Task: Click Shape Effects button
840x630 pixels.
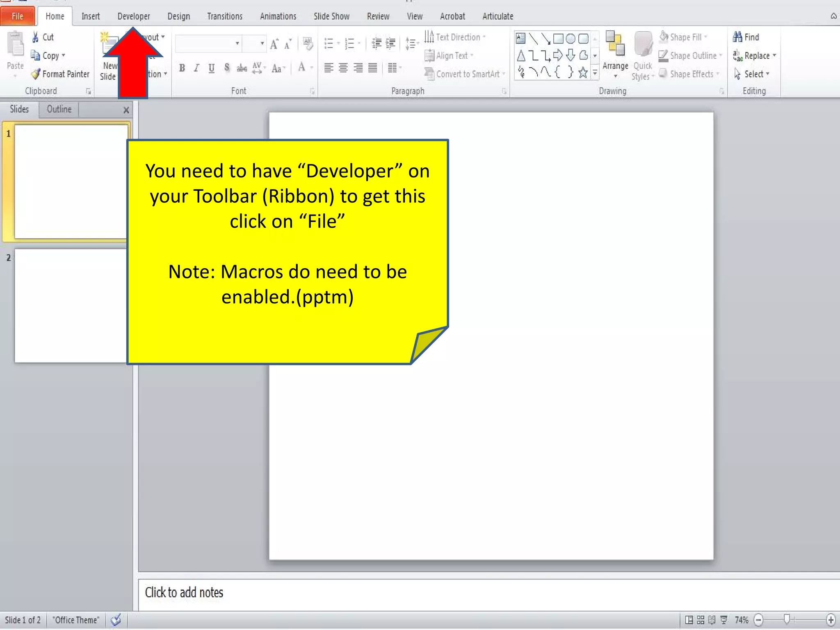Action: pos(689,74)
